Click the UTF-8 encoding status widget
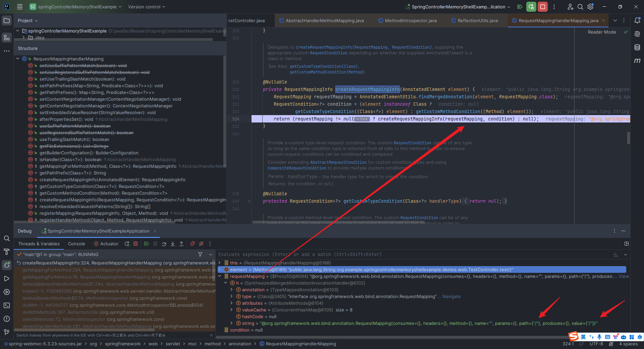The width and height of the screenshot is (644, 349). (x=596, y=344)
